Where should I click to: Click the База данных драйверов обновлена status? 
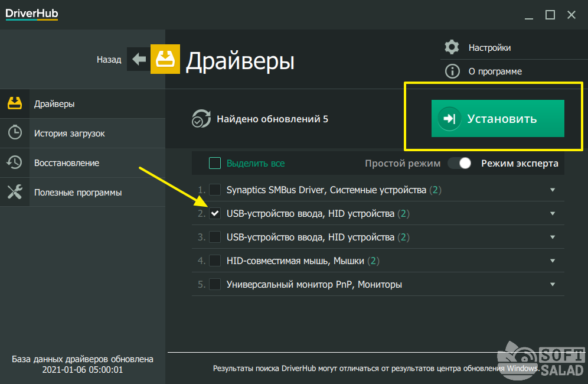83,364
